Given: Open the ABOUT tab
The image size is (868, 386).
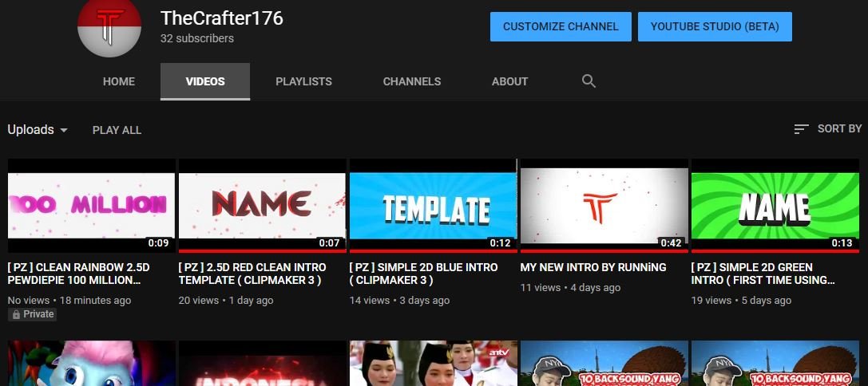Looking at the screenshot, I should click(x=509, y=81).
